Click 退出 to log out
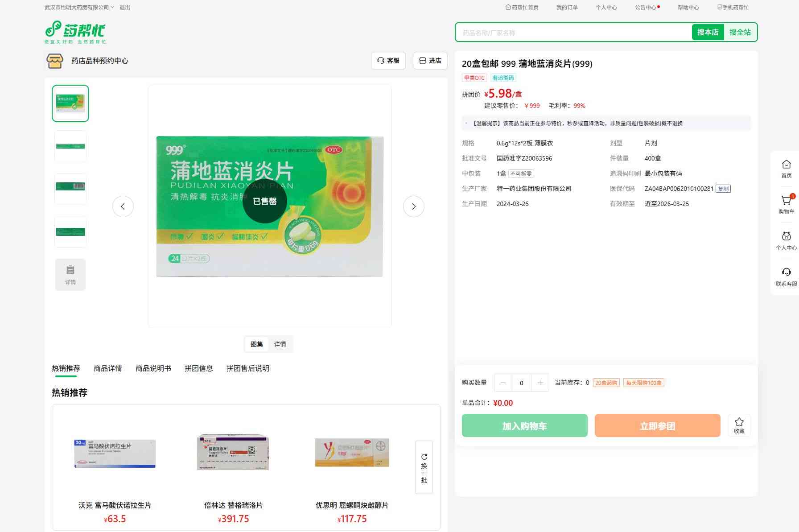799x532 pixels. (x=125, y=7)
